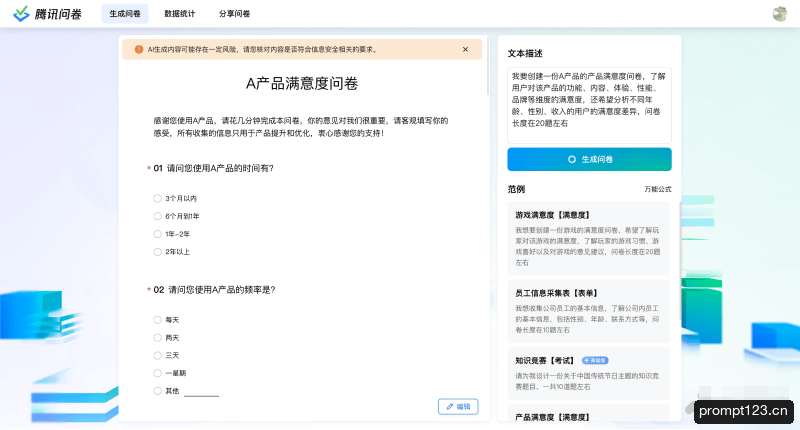Click the blue 生成问卷 button
Screen dimensions: 800x430
click(x=589, y=159)
